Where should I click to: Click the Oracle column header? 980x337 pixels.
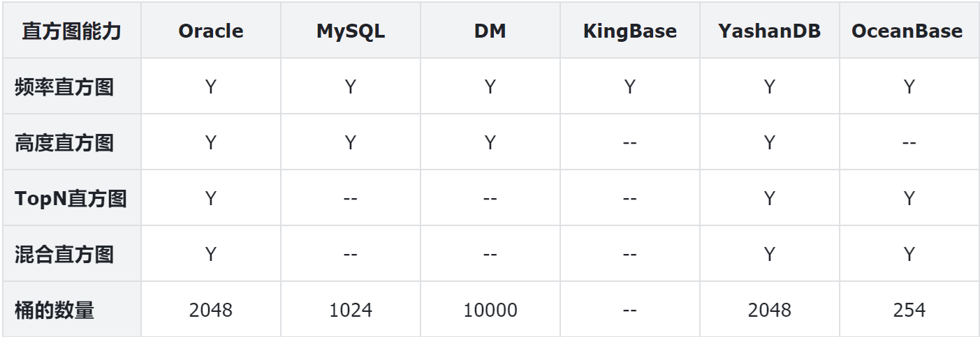coord(211,31)
